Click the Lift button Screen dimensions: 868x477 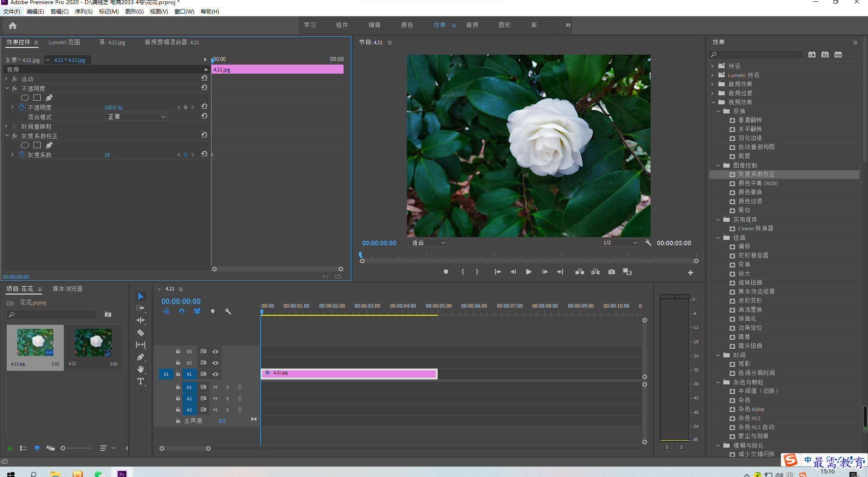coord(580,272)
